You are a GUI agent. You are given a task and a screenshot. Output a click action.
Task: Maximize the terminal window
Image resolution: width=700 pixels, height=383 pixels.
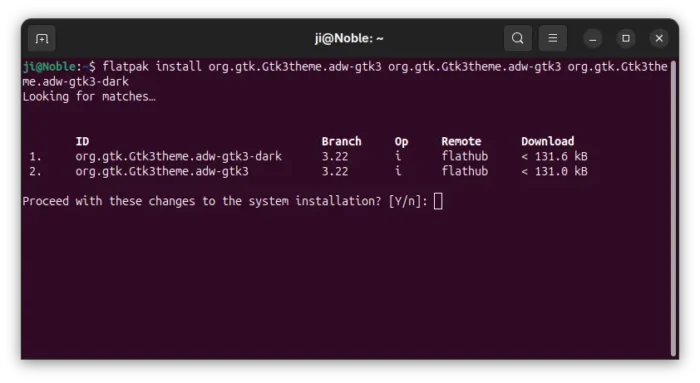click(x=626, y=38)
